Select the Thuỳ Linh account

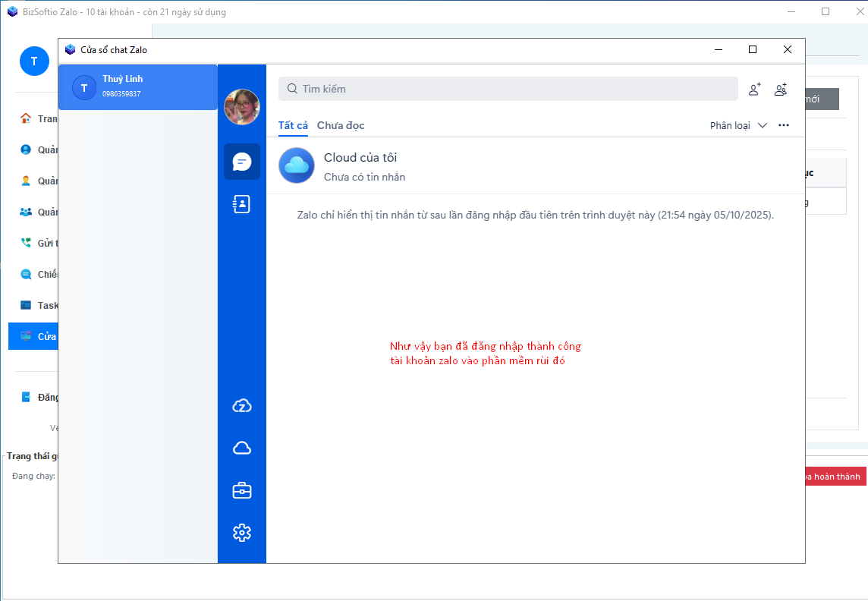coord(138,87)
